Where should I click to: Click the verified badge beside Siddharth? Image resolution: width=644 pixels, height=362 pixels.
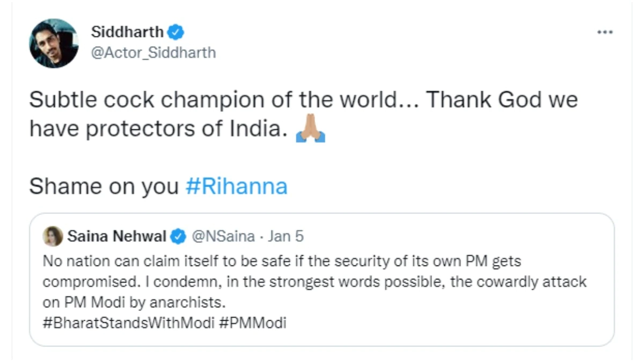[x=175, y=32]
